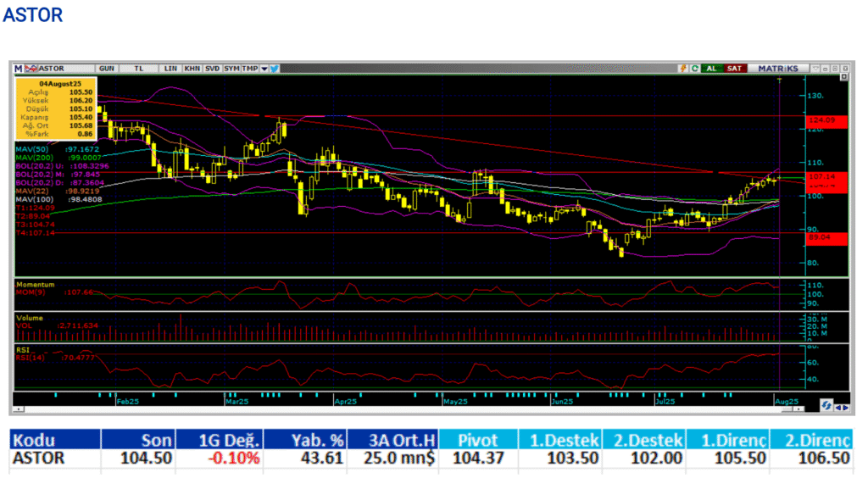Screen dimensions: 868x478
Task: Click the MATRIKS brand button
Action: (x=778, y=68)
